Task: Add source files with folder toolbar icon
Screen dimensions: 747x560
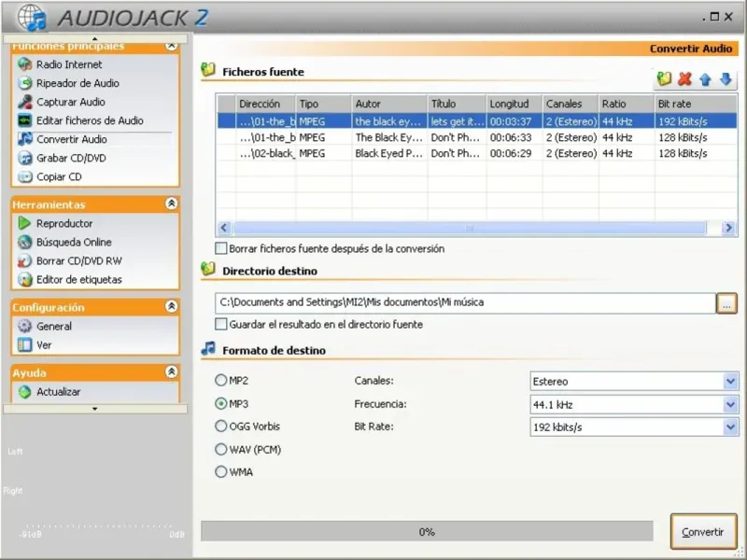Action: coord(664,79)
